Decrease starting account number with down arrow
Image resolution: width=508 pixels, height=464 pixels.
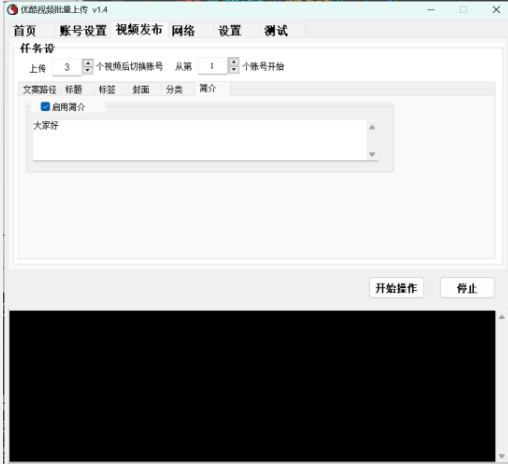(234, 69)
